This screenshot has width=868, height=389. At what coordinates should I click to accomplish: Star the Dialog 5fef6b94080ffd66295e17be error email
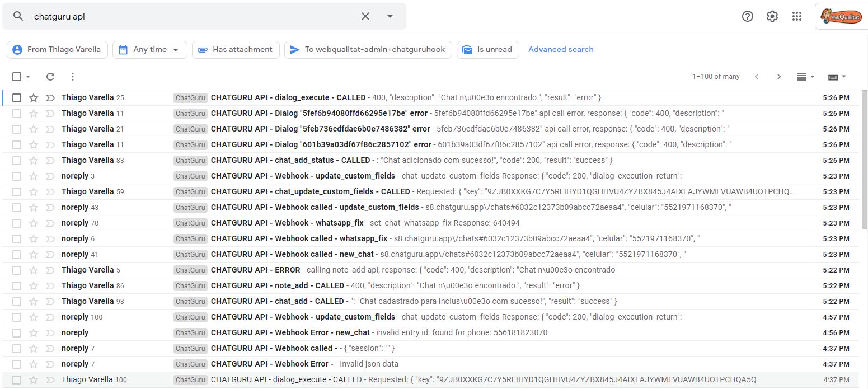click(x=34, y=114)
